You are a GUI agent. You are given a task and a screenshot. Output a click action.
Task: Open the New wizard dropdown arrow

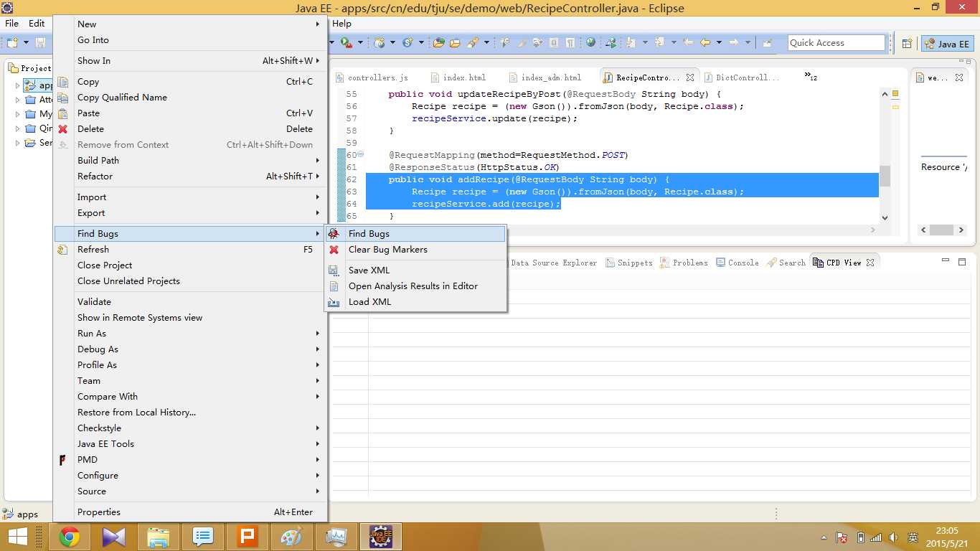[x=26, y=43]
